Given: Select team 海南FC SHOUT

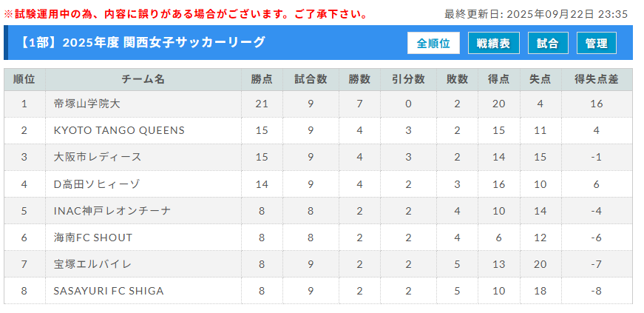Looking at the screenshot, I should 93,238.
